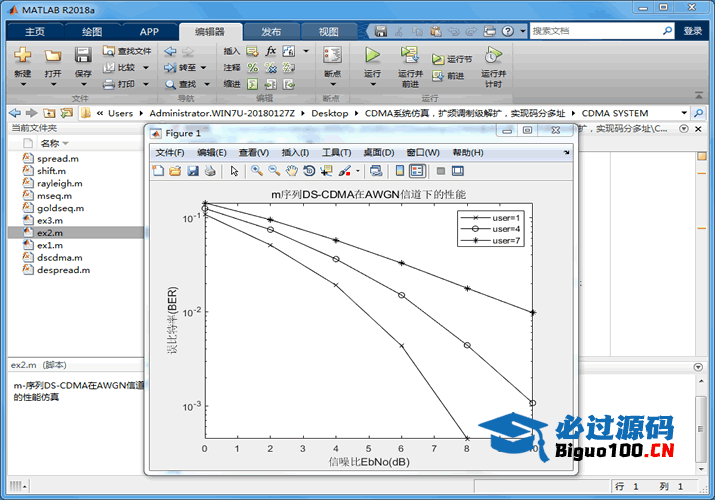Switch to the View (视图) tab
715x500 pixels.
point(328,31)
